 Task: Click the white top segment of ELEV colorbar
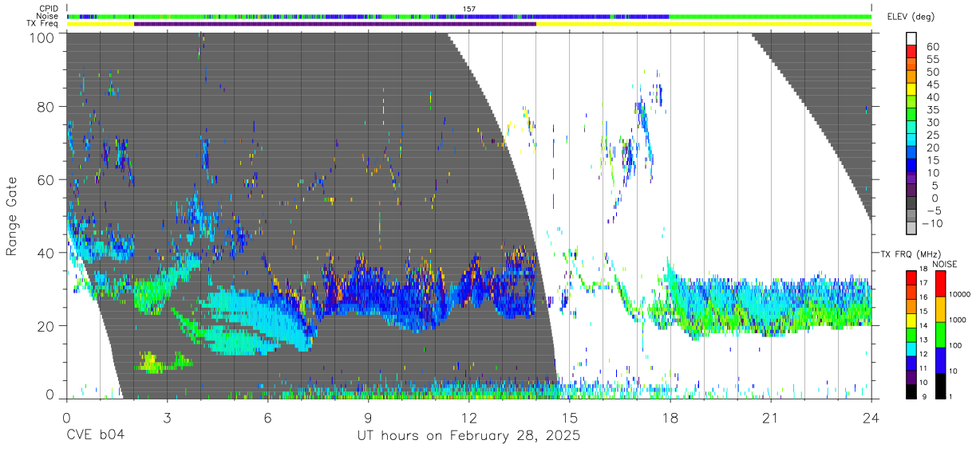pos(912,39)
